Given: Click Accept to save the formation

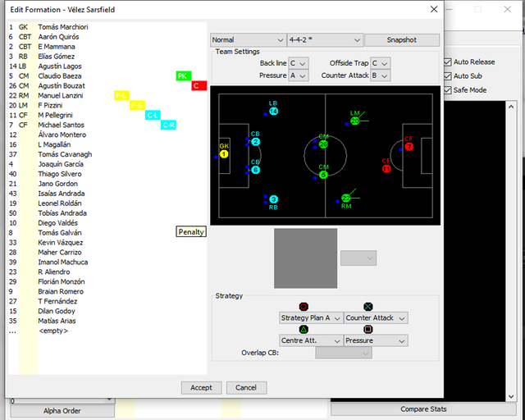Looking at the screenshot, I should (201, 387).
